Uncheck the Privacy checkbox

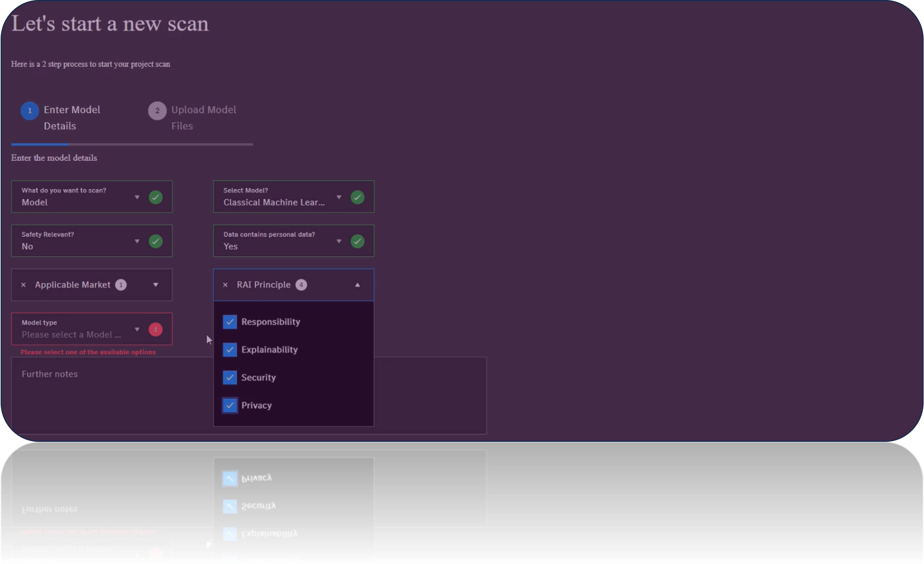tap(230, 405)
